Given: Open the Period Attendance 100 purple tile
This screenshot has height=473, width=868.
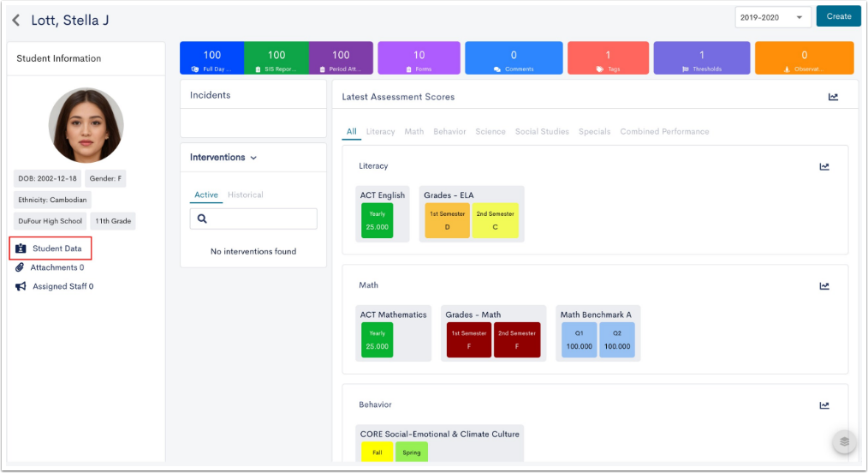Looking at the screenshot, I should click(x=341, y=58).
